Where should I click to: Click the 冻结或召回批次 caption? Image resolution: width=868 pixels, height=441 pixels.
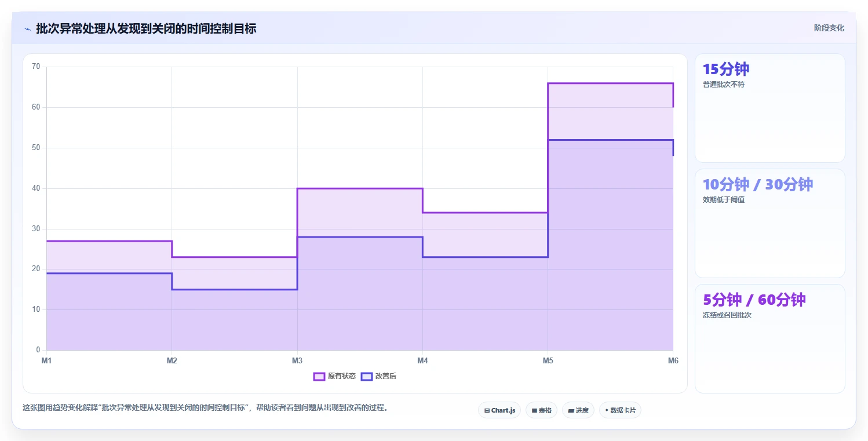click(x=727, y=315)
